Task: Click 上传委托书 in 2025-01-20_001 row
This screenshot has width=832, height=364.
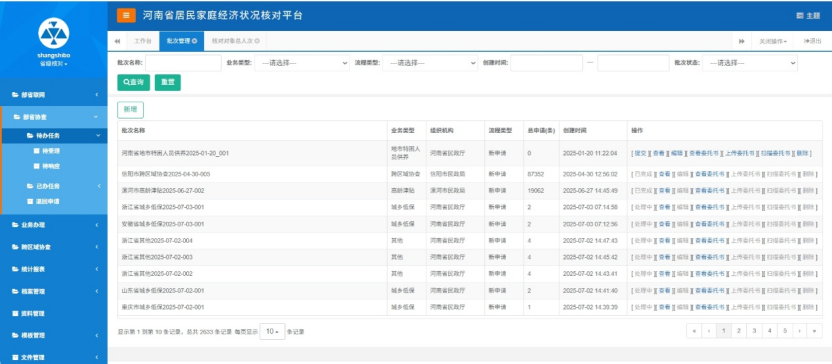Action: (740, 153)
